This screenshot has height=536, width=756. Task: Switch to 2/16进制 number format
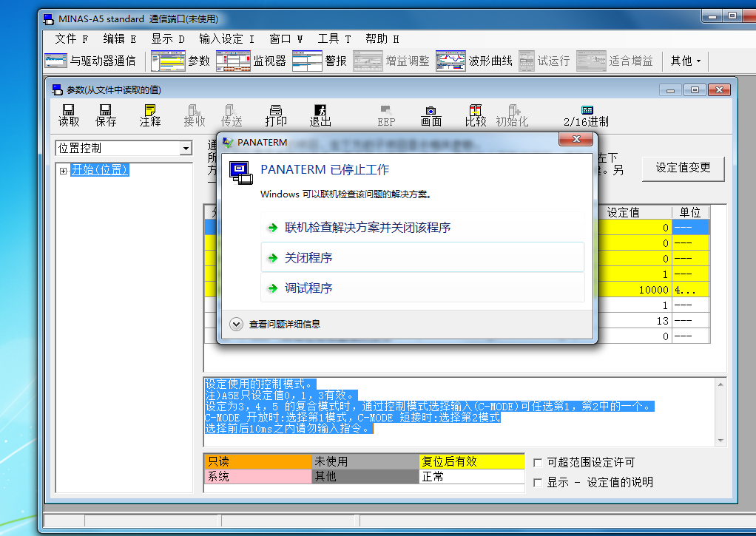tap(586, 115)
